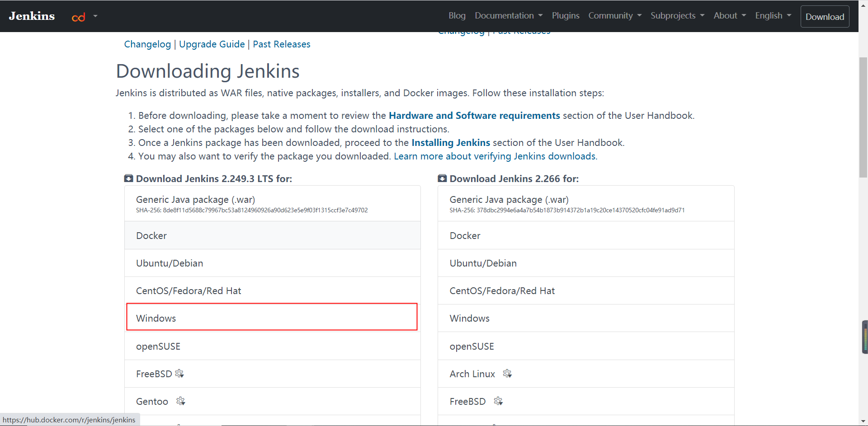Open the Changelog link
Image resolution: width=868 pixels, height=426 pixels.
pyautogui.click(x=147, y=44)
